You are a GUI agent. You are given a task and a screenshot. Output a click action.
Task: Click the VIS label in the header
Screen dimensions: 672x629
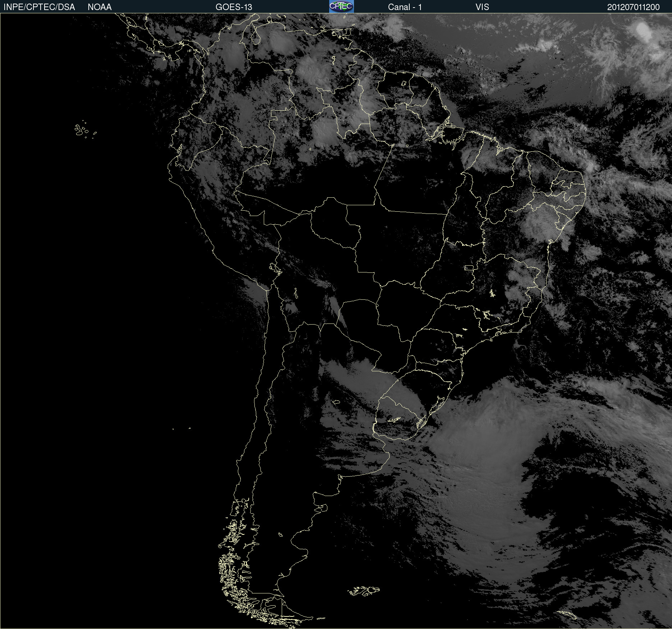(482, 7)
